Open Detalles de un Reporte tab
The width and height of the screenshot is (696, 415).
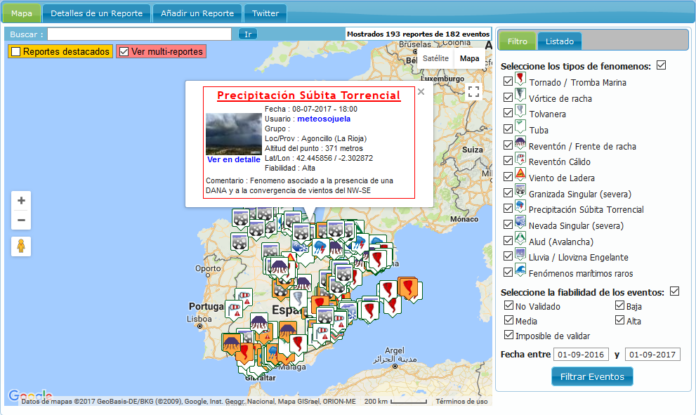(x=96, y=13)
